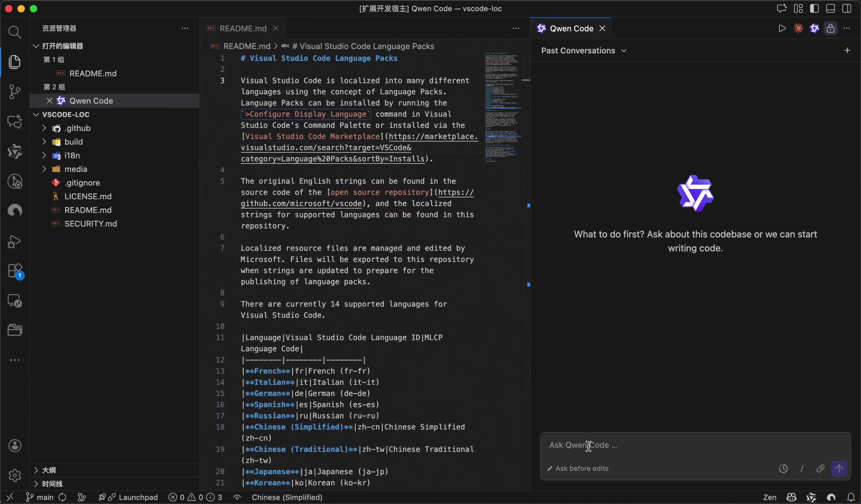861x504 pixels.
Task: Switch to the README.md editor tab
Action: pyautogui.click(x=243, y=28)
